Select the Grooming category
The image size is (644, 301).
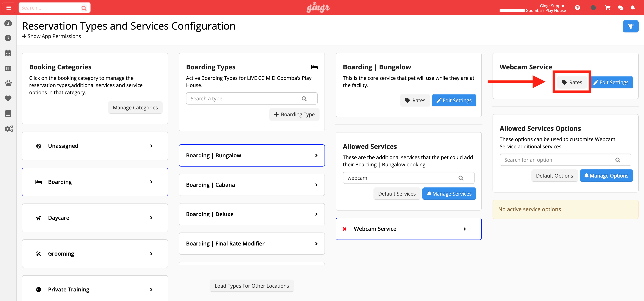click(x=95, y=253)
